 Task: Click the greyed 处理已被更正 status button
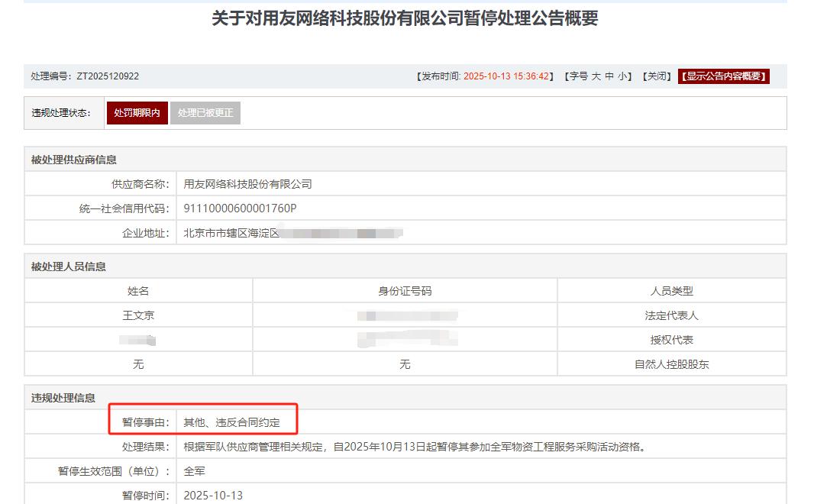tap(205, 112)
